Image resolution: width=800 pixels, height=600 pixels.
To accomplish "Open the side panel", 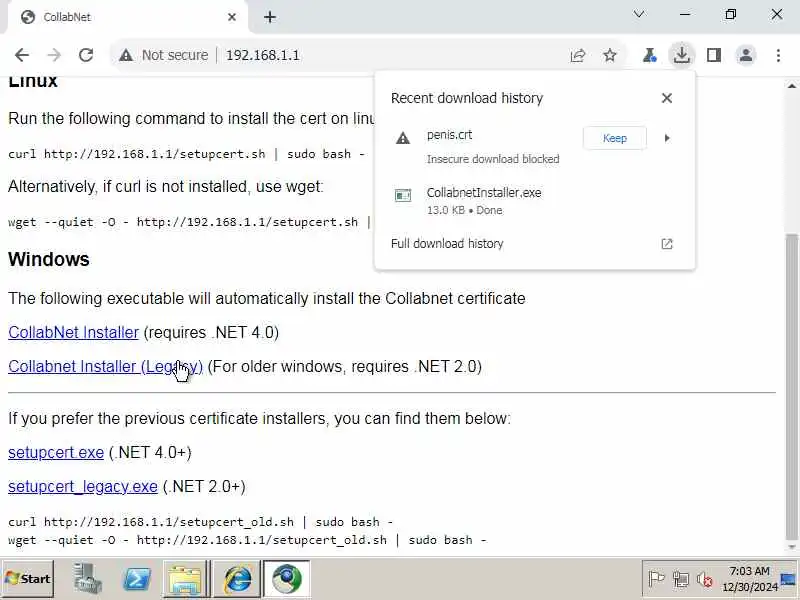I will tap(714, 55).
